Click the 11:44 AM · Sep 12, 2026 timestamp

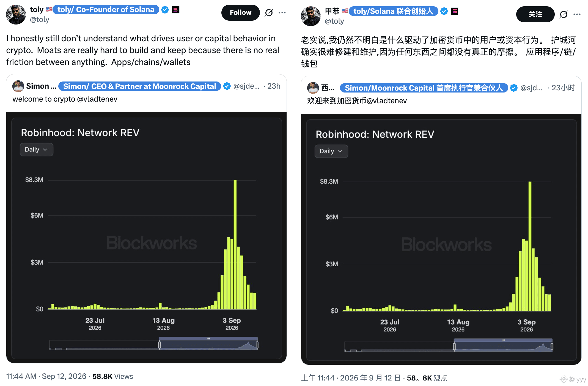[46, 376]
